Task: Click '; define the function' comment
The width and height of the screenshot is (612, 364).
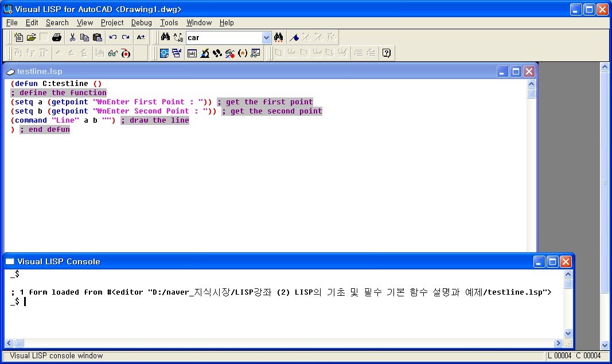Action: pos(59,93)
